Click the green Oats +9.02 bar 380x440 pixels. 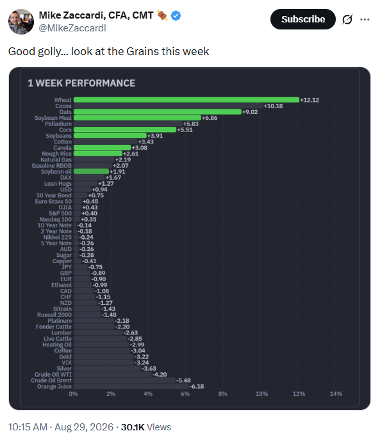coord(157,112)
